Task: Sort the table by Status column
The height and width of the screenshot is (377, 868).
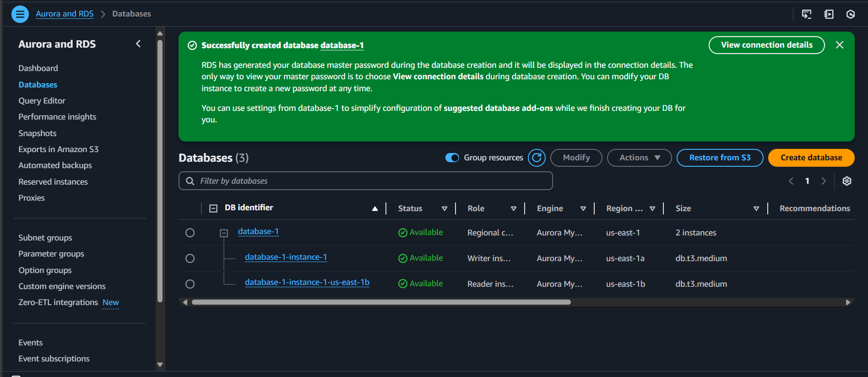Action: click(x=444, y=208)
